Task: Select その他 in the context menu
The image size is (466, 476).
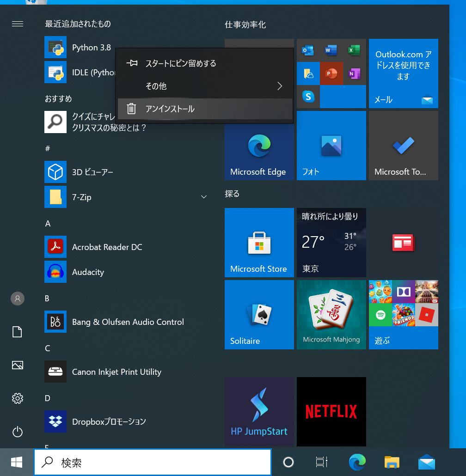Action: click(x=205, y=86)
